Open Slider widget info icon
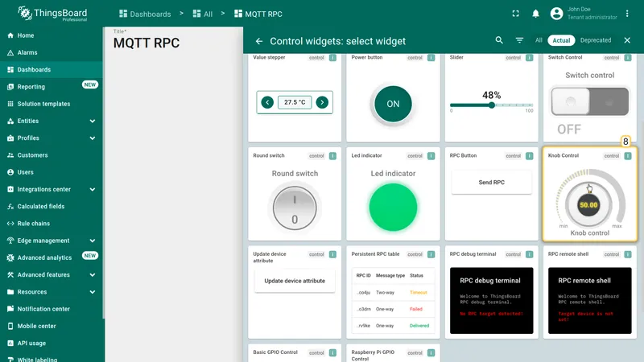This screenshot has height=362, width=644. coord(529,58)
